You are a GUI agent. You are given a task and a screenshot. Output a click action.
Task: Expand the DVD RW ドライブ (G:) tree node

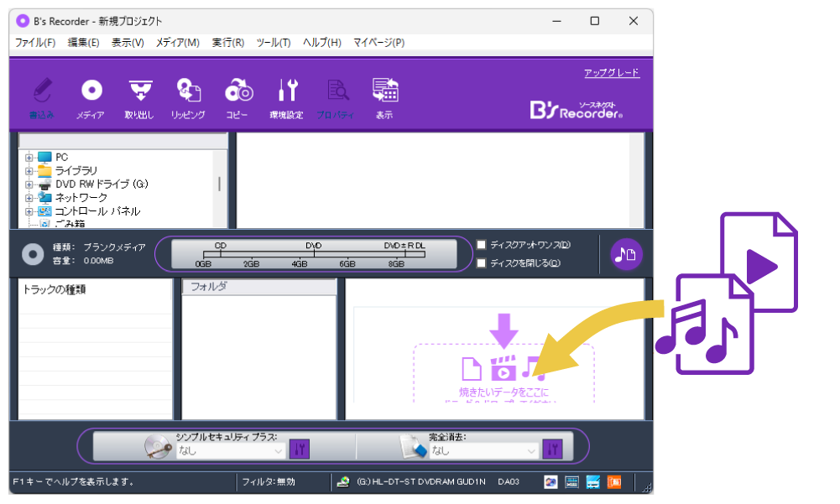click(29, 184)
